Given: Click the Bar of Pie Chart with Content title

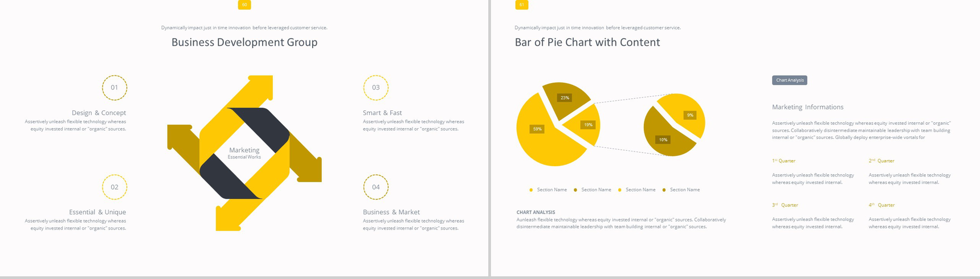Looking at the screenshot, I should coord(587,42).
